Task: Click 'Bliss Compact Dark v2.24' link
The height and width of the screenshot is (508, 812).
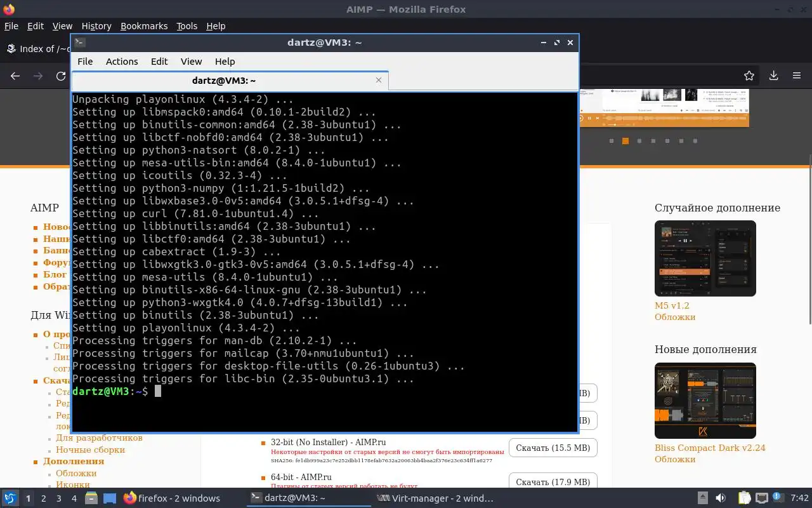Action: (710, 448)
